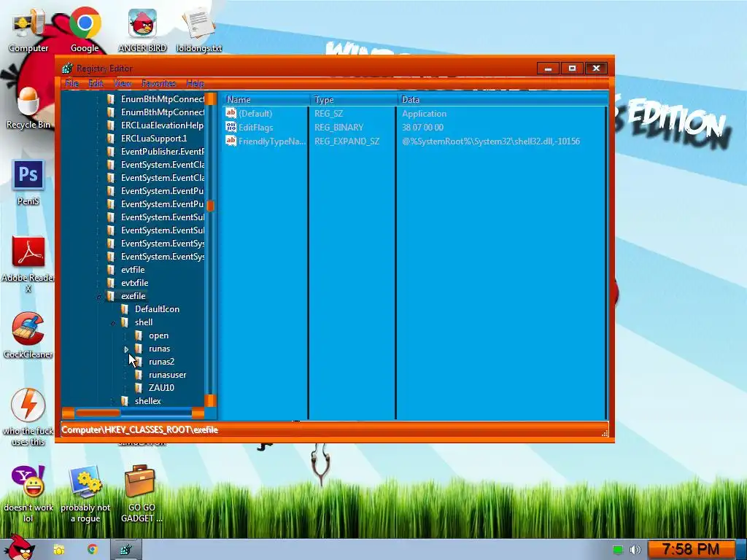Viewport: 747px width, 560px height.
Task: Select the lightning bolt 'who the fuck uses this' icon
Action: click(28, 417)
